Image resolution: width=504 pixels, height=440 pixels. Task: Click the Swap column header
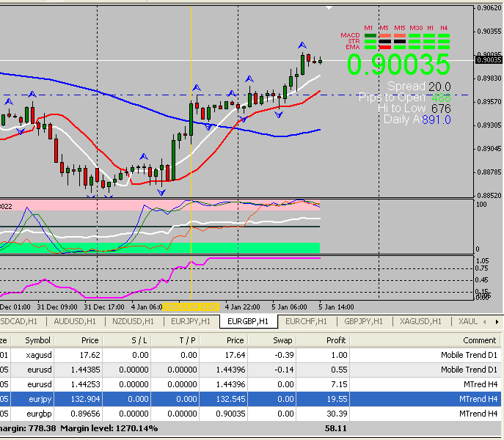[282, 340]
